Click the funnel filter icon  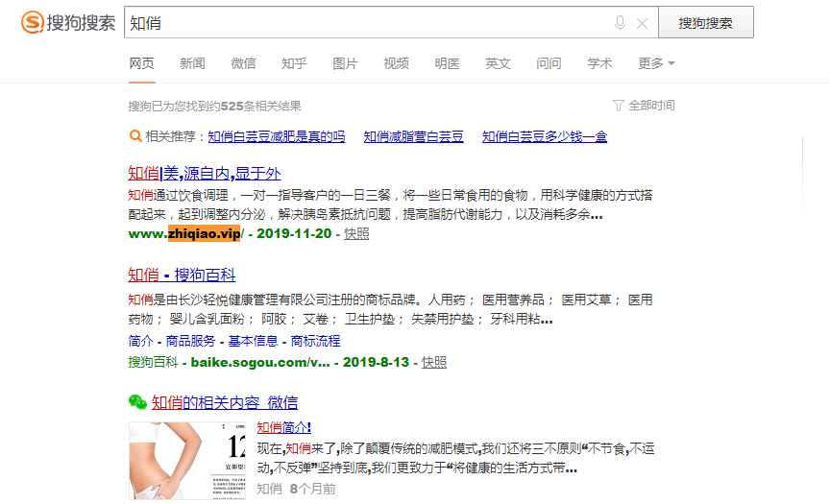pos(619,106)
